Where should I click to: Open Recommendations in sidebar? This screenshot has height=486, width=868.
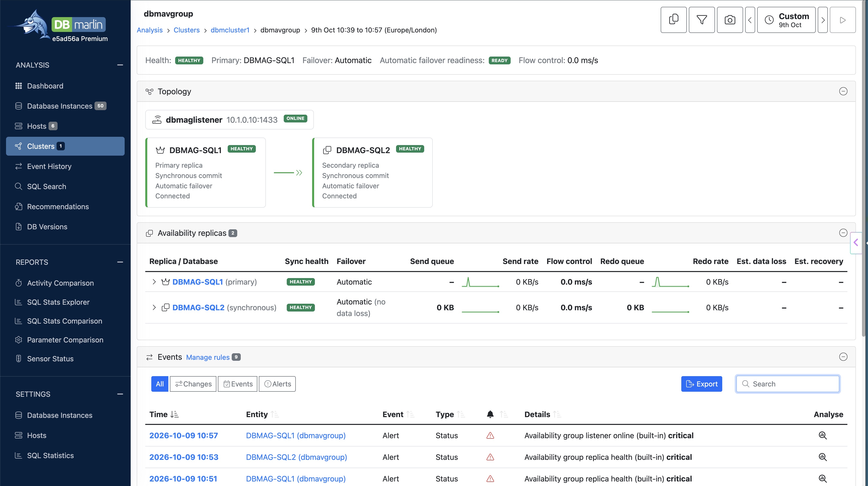[65, 207]
